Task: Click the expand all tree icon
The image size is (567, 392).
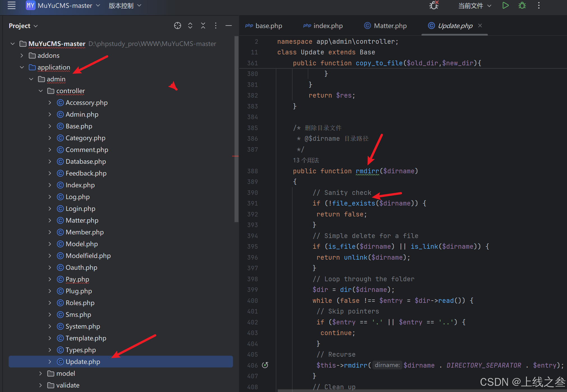Action: tap(190, 26)
